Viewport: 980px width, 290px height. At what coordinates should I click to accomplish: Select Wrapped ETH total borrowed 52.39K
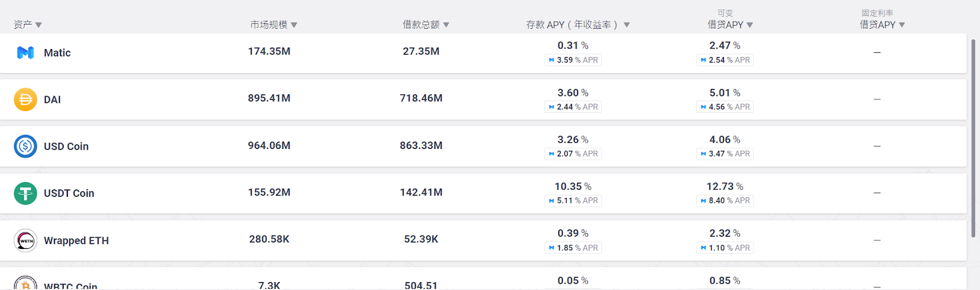(x=421, y=239)
